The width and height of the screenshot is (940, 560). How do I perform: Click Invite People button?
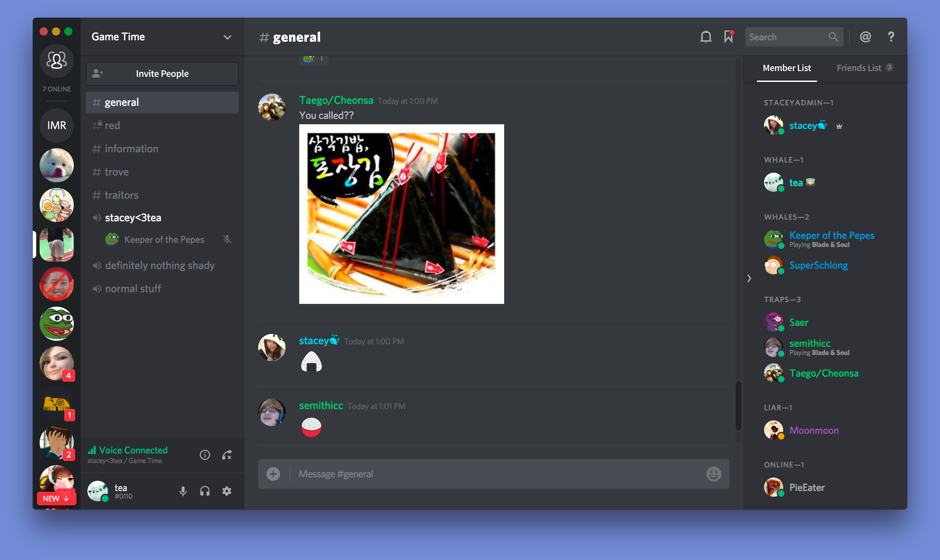coord(162,73)
